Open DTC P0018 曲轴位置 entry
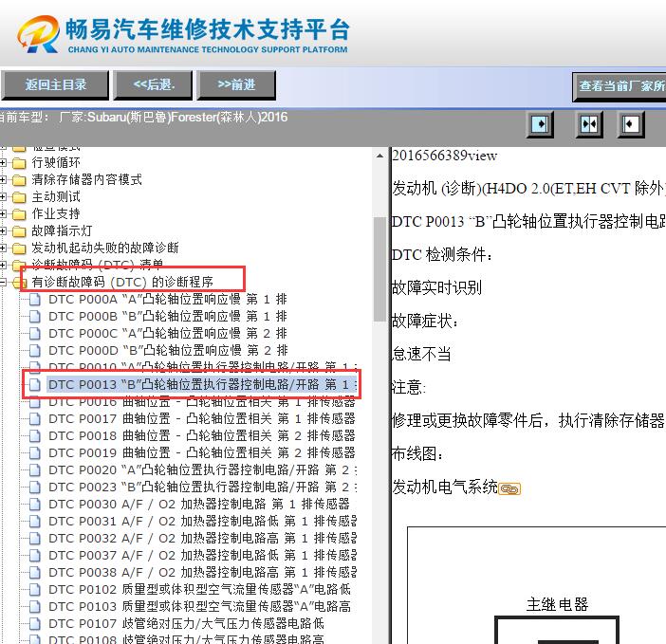This screenshot has height=644, width=666. click(202, 436)
